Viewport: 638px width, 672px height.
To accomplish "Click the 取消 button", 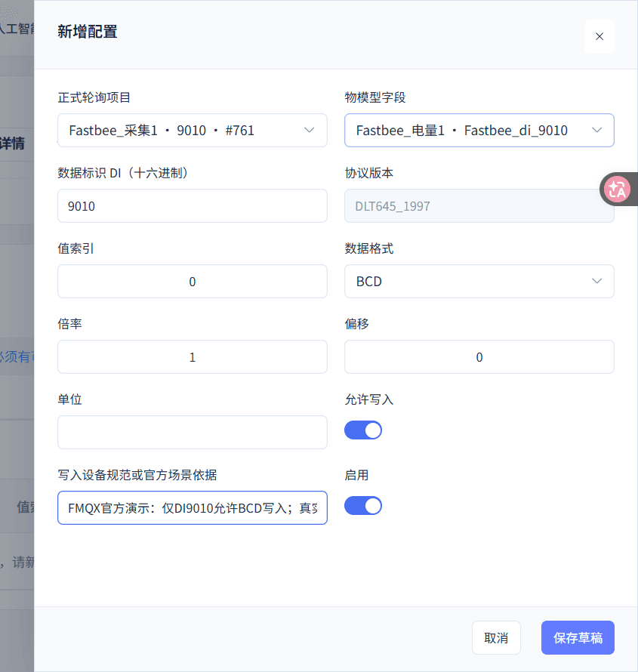I will pos(496,638).
